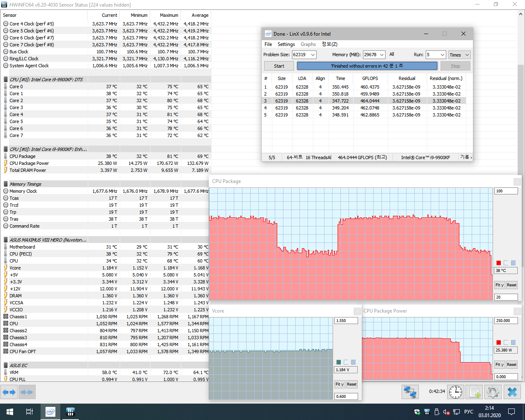Click the teal color swatch on Vcore graph
This screenshot has height=420, width=525.
338,362
